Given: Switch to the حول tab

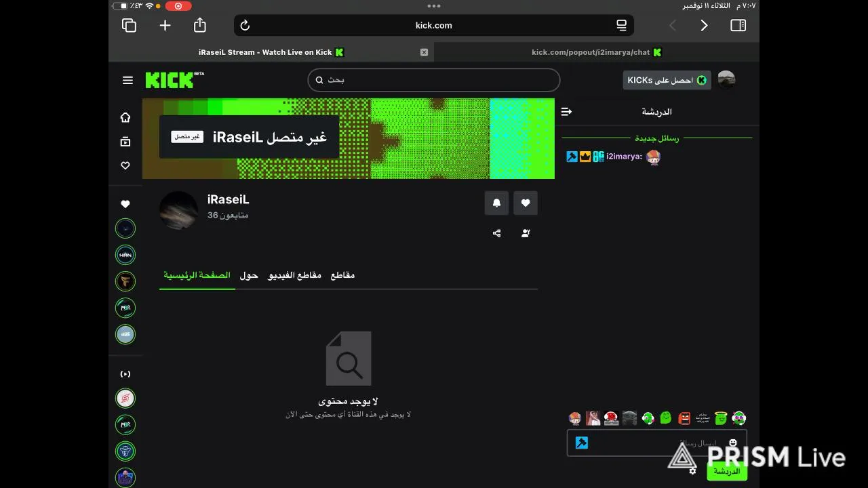Looking at the screenshot, I should 249,275.
